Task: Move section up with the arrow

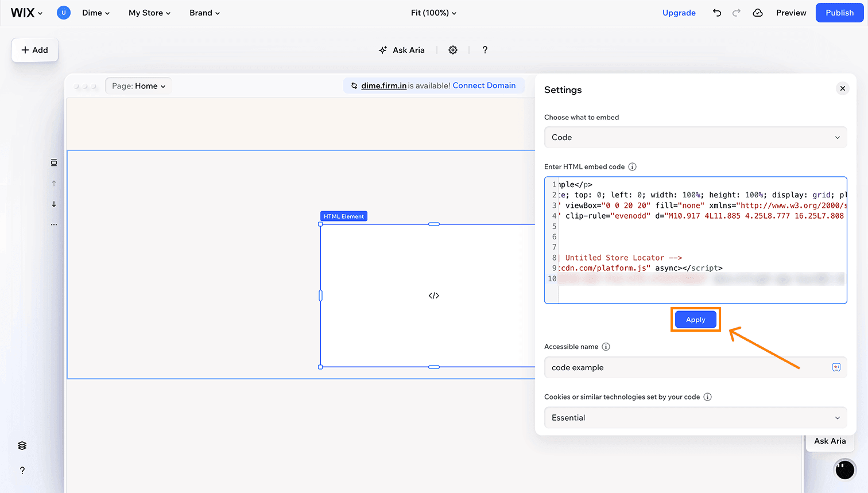Action: 54,184
